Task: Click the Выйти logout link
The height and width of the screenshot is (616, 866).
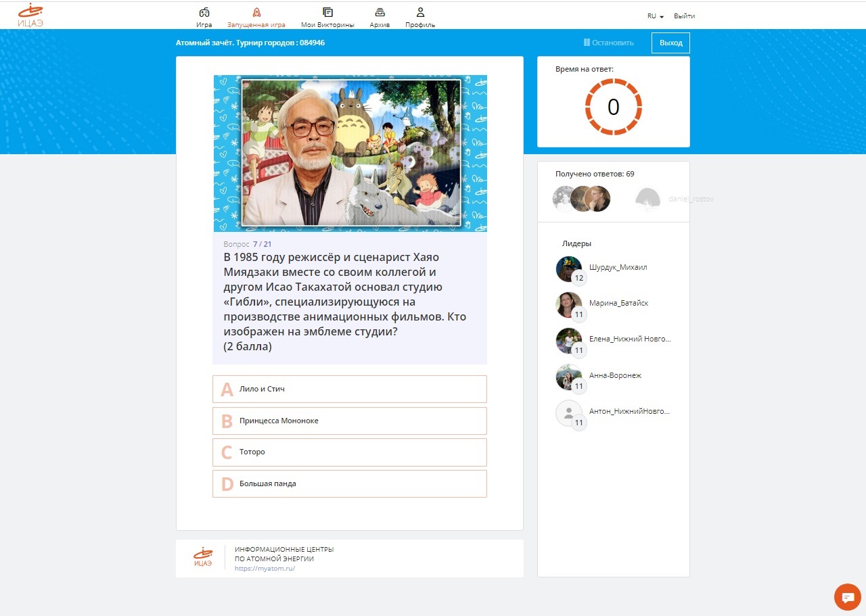Action: 684,16
